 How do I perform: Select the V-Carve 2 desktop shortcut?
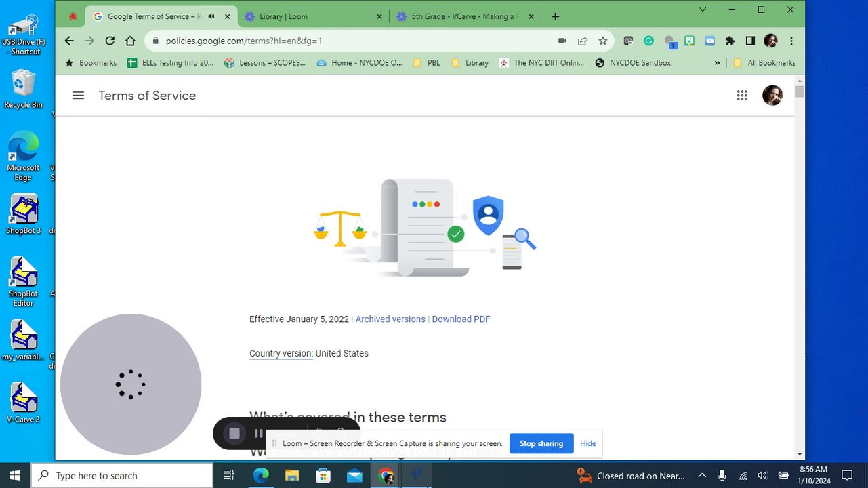(x=23, y=402)
